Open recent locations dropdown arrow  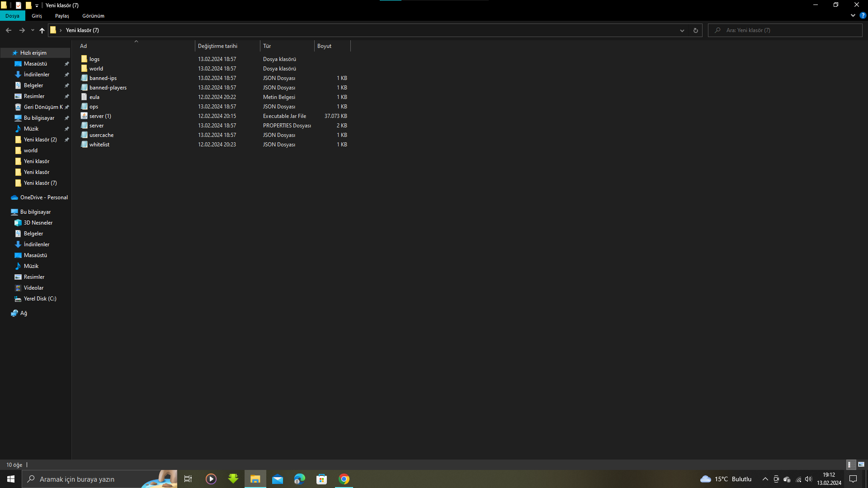coord(33,30)
